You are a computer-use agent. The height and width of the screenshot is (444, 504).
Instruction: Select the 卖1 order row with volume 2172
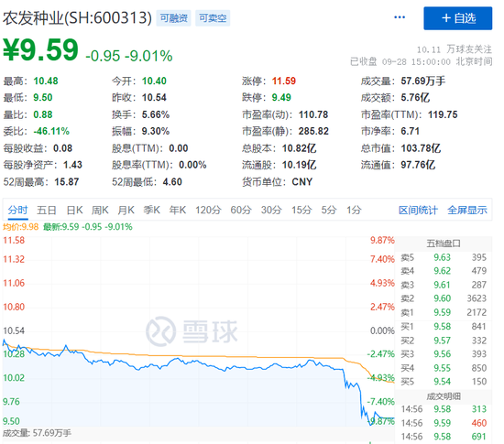tap(444, 312)
